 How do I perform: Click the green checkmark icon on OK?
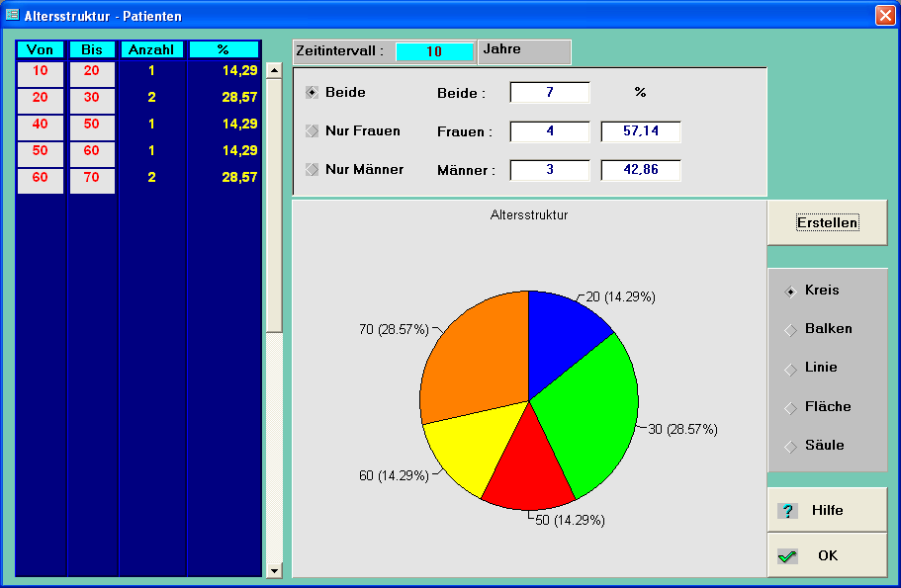pyautogui.click(x=787, y=556)
